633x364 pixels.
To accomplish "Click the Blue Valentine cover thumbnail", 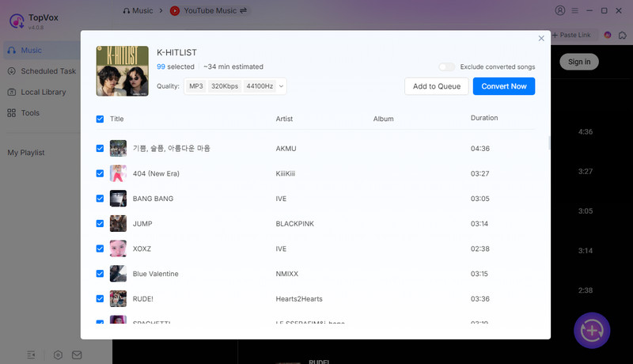I will pos(118,274).
